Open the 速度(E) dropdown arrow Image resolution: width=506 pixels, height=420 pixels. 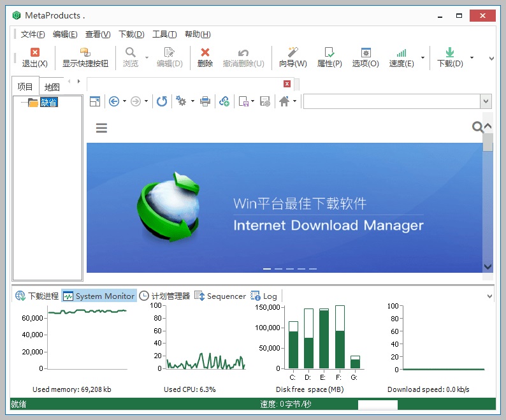(423, 57)
